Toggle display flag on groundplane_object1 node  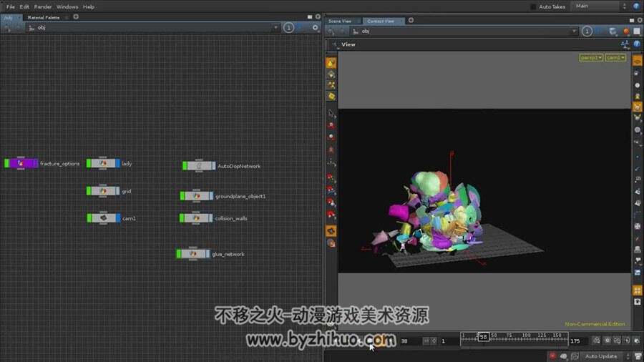(211, 196)
